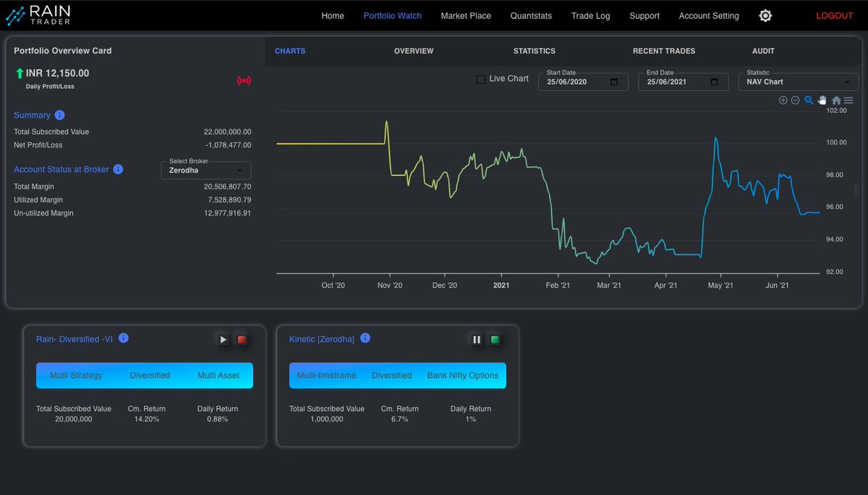
Task: Click Un-utilized Margin value 12,977,916.91
Action: coord(227,213)
